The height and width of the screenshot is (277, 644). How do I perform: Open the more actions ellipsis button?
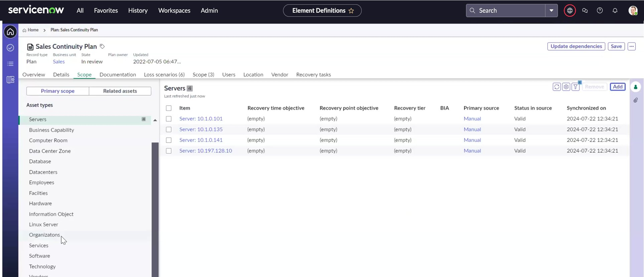632,46
